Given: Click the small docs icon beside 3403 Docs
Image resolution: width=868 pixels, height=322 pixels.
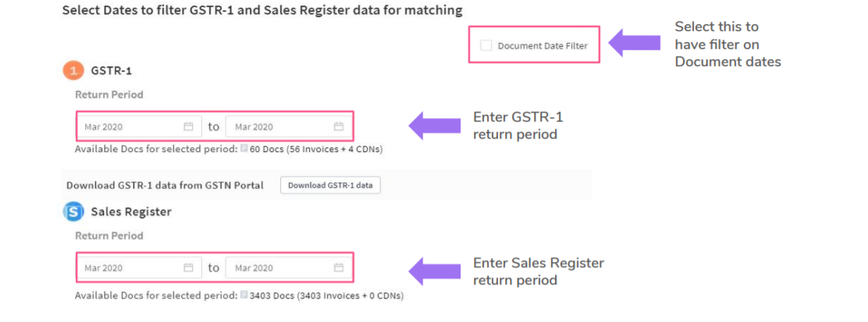Looking at the screenshot, I should click(x=244, y=295).
